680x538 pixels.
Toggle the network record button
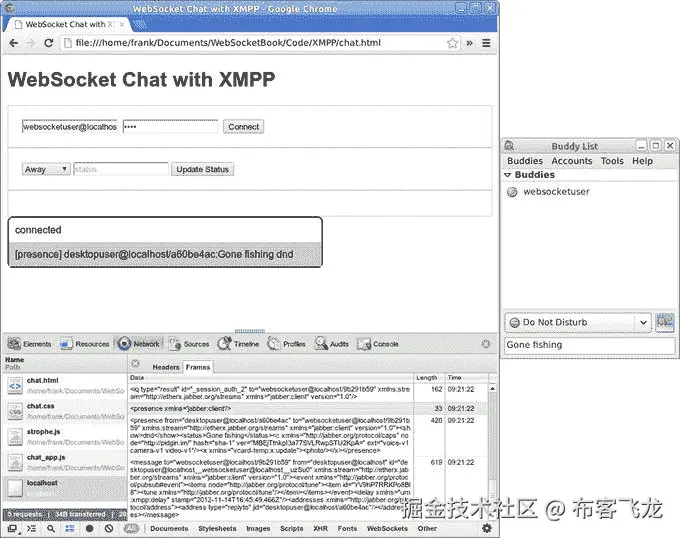pos(89,528)
